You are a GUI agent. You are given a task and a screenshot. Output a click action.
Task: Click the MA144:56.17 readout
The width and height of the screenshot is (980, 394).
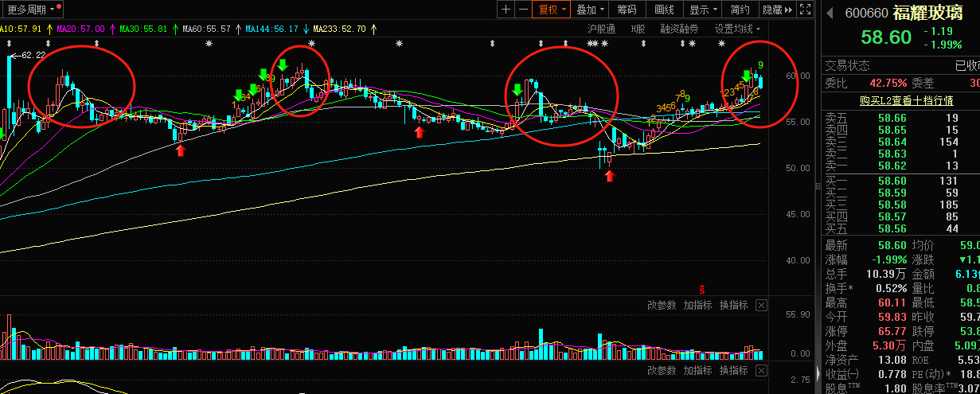[272, 29]
